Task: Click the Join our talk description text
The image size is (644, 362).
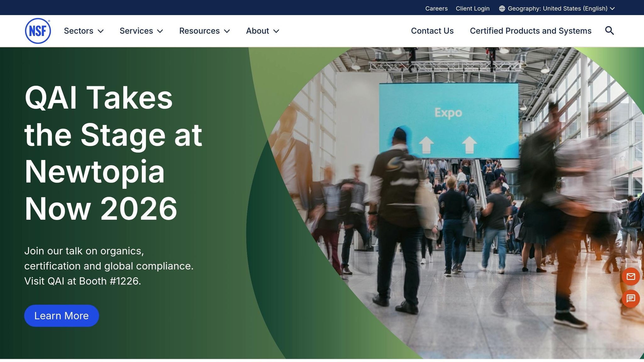Action: (109, 266)
